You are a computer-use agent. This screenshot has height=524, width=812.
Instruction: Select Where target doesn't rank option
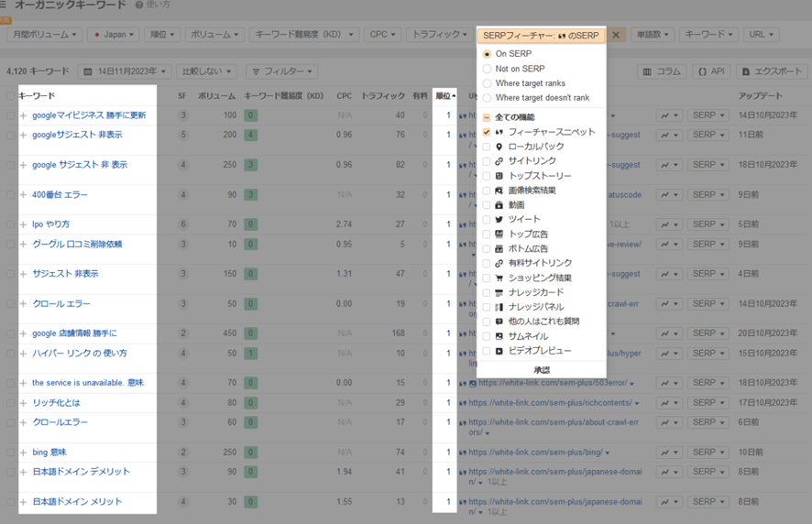click(x=487, y=98)
